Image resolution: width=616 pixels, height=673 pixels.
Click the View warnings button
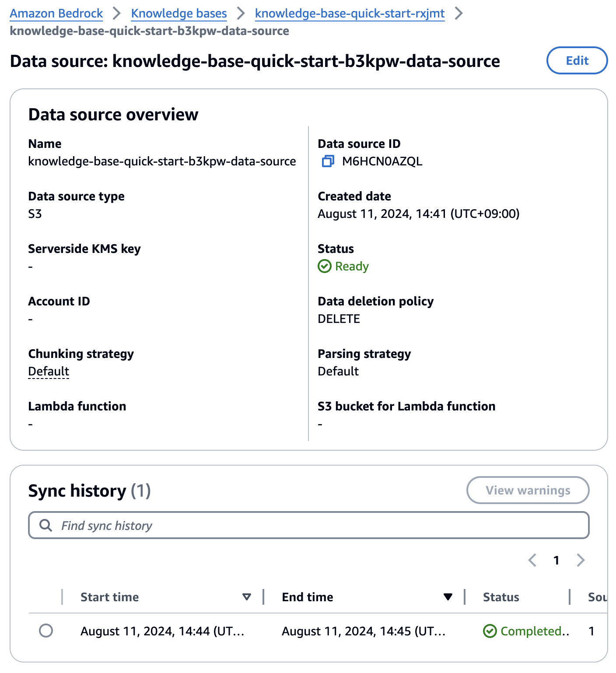pos(528,490)
